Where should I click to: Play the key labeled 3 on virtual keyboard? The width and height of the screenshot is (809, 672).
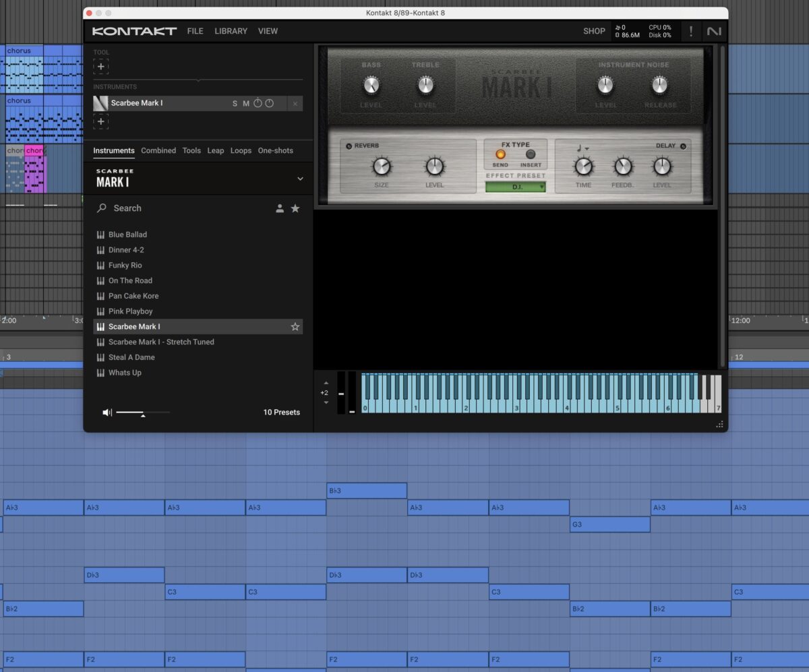(516, 407)
